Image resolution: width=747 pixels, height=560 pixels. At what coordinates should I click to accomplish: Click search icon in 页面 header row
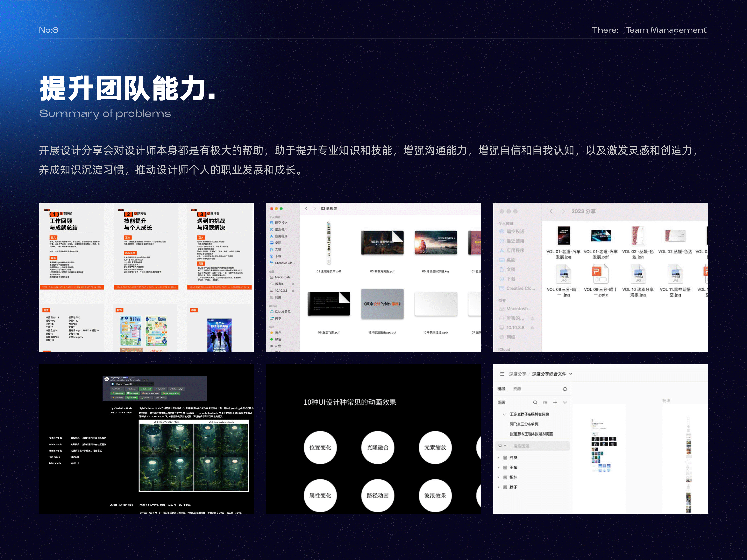pyautogui.click(x=535, y=402)
